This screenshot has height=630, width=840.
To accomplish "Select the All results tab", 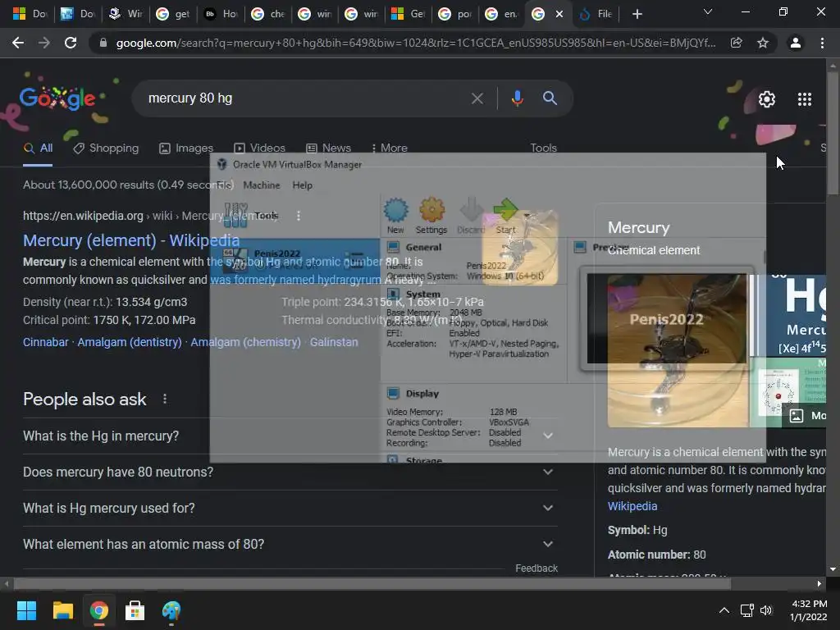I will pos(38,148).
